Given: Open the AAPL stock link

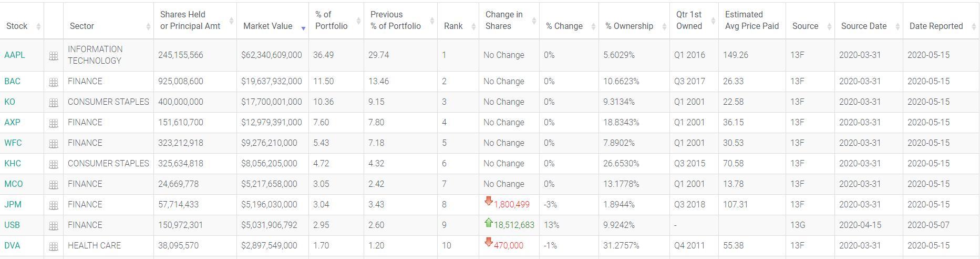Looking at the screenshot, I should [x=15, y=55].
